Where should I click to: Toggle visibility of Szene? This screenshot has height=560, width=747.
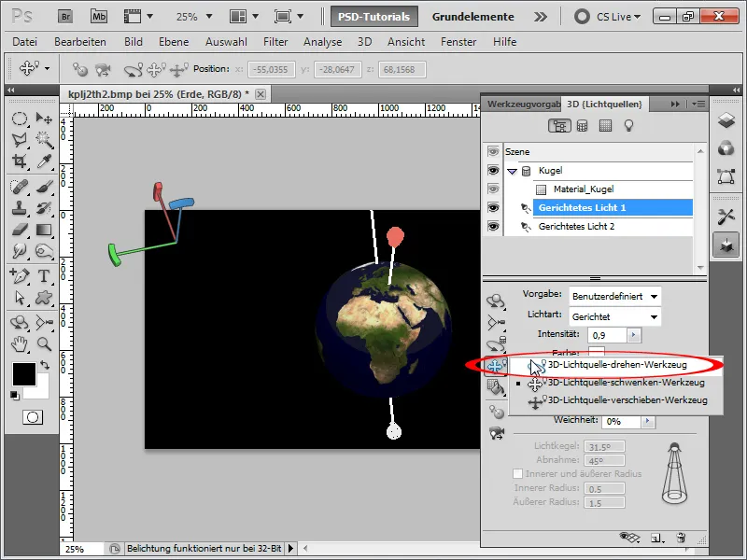click(x=493, y=151)
